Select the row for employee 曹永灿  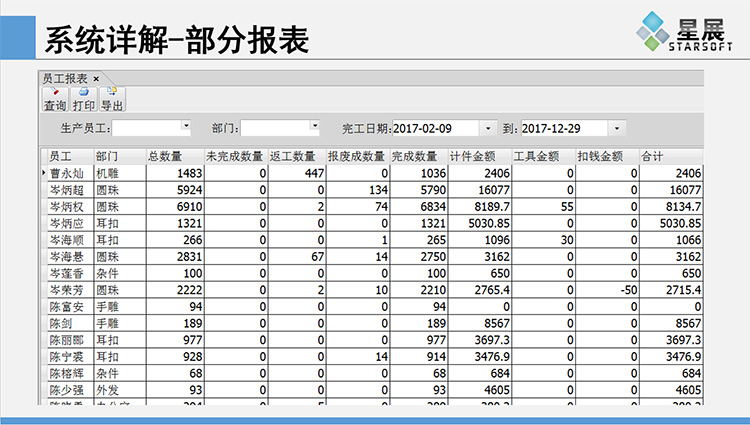tap(68, 173)
